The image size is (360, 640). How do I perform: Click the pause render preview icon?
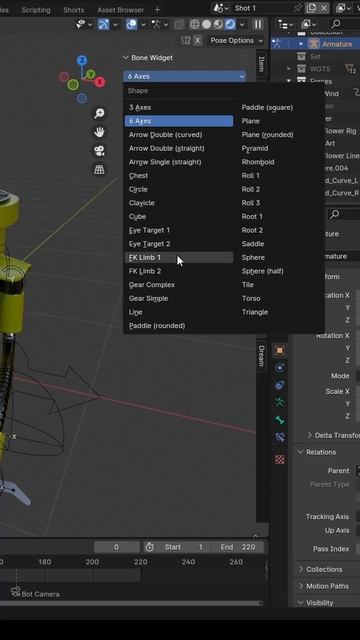(258, 24)
